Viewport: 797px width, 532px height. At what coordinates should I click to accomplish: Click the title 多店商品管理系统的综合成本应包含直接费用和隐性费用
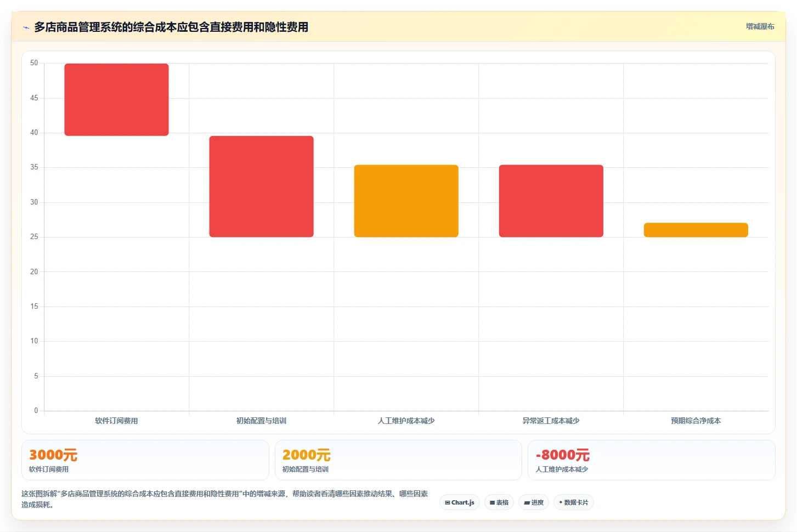point(171,27)
